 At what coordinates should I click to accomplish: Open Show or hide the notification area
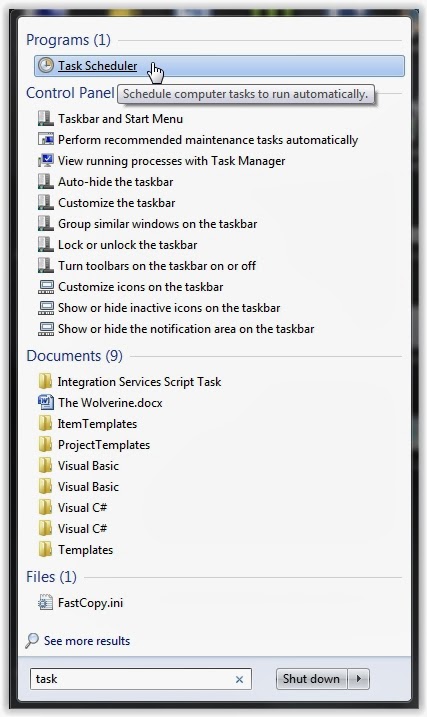click(x=186, y=329)
